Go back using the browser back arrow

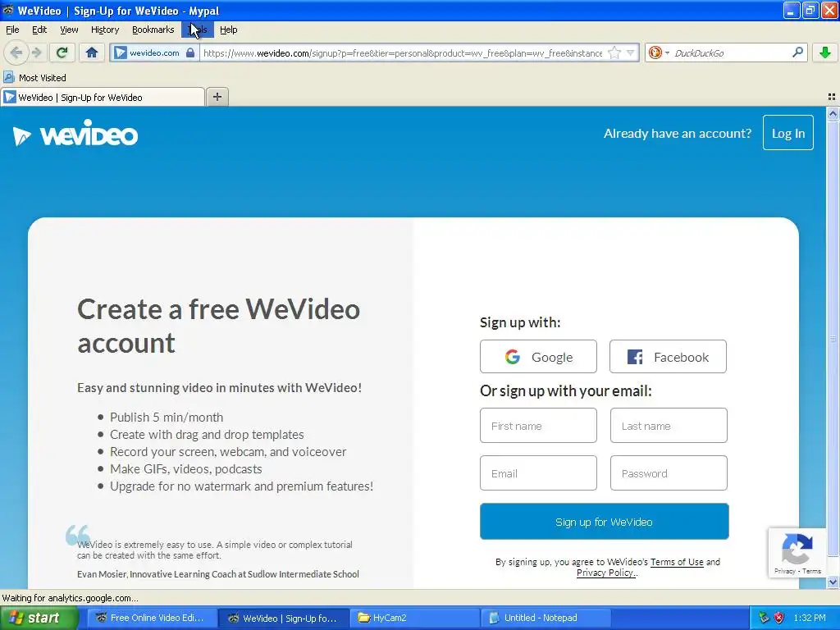click(16, 52)
